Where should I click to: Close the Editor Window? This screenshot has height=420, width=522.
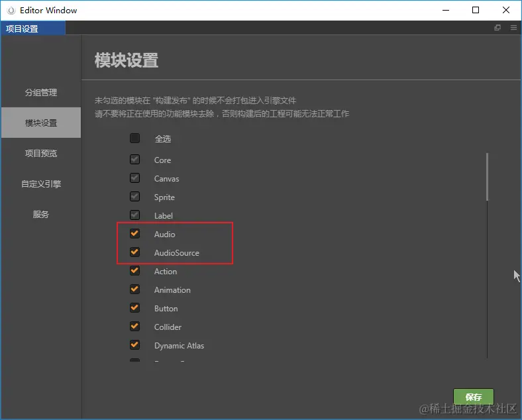click(x=506, y=11)
